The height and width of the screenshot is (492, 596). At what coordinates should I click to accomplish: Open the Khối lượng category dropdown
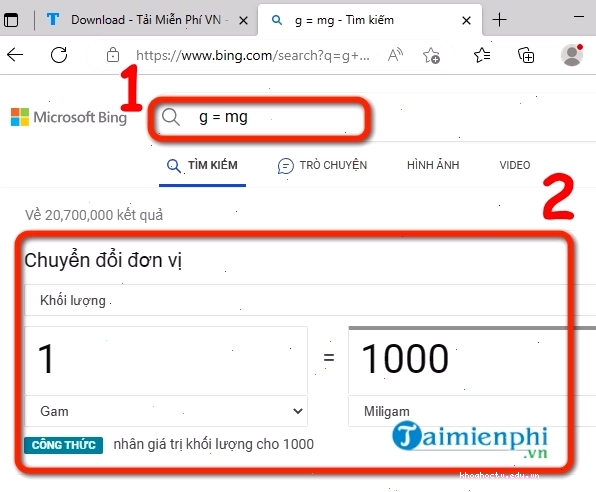[310, 300]
